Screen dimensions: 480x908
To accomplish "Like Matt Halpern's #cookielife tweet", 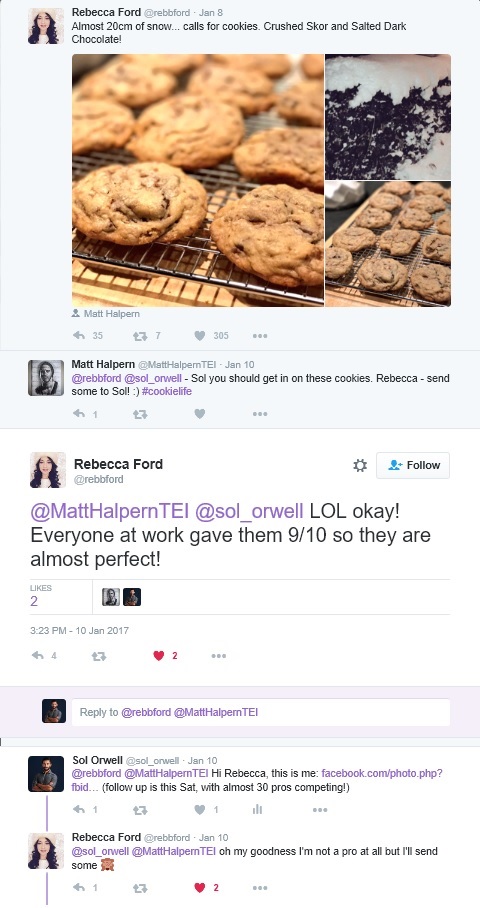I will (x=200, y=414).
